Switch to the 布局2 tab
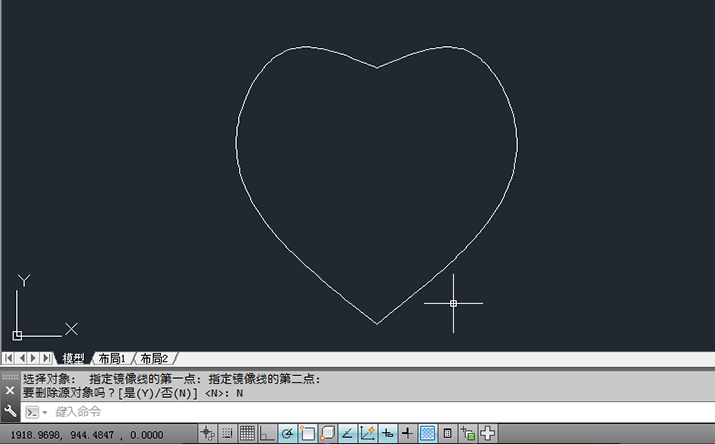The height and width of the screenshot is (444, 715). 154,359
